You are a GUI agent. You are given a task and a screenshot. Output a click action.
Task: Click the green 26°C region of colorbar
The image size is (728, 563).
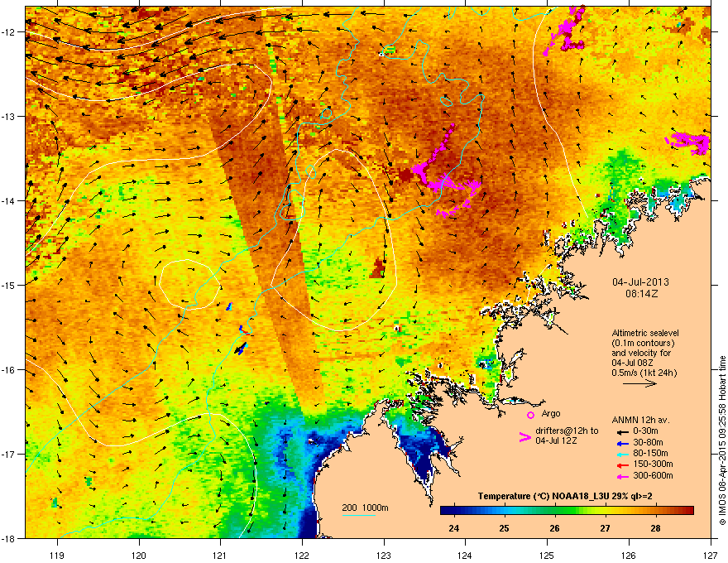[x=554, y=511]
